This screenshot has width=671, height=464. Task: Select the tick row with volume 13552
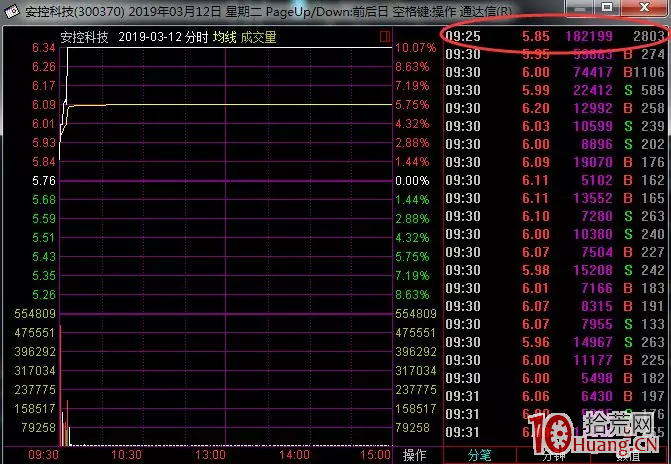click(x=555, y=198)
